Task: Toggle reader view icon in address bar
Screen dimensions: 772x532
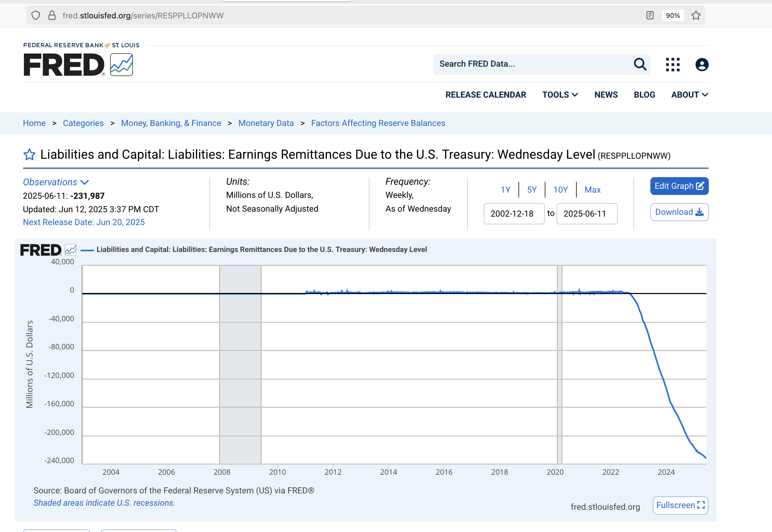Action: 649,15
